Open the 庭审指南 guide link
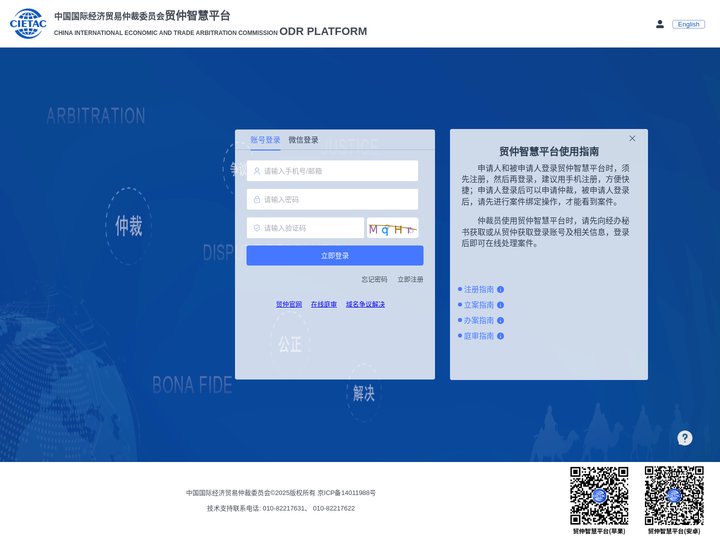Viewport: 720px width, 540px height. coord(479,336)
